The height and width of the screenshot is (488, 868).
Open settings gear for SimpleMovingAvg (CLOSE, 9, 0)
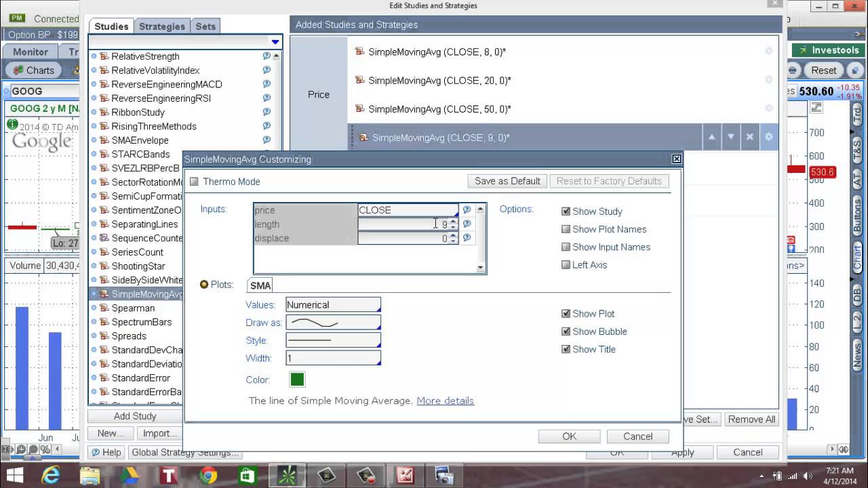(768, 137)
